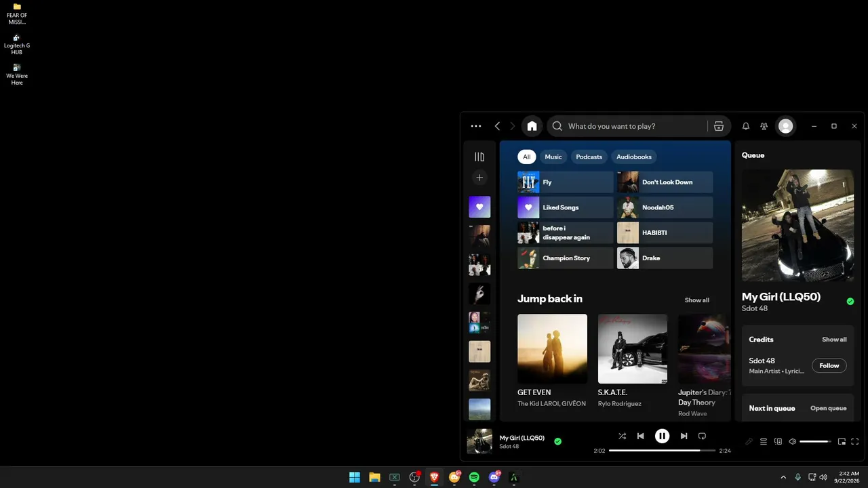Image resolution: width=868 pixels, height=488 pixels.
Task: Open the Drake tile
Action: [x=665, y=258]
